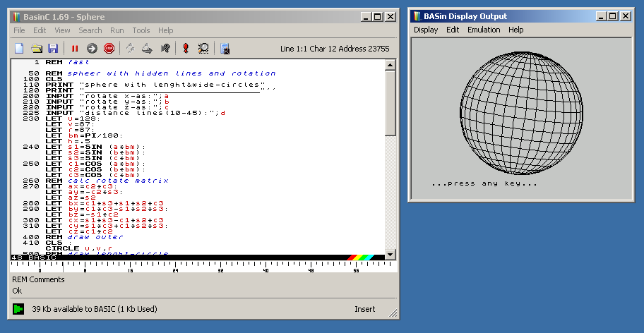Pause the running program with the red bars

coord(74,49)
